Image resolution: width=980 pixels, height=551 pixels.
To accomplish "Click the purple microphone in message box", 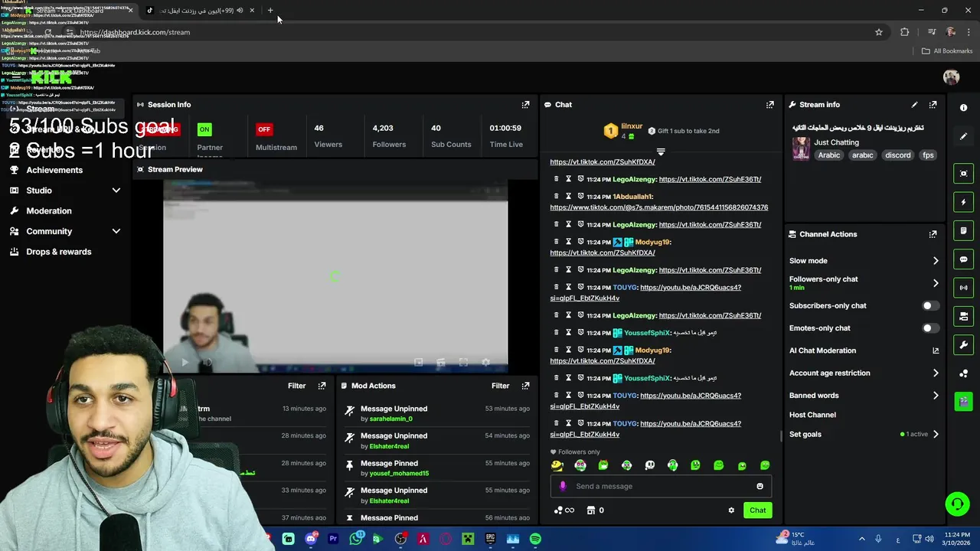I will 563,486.
